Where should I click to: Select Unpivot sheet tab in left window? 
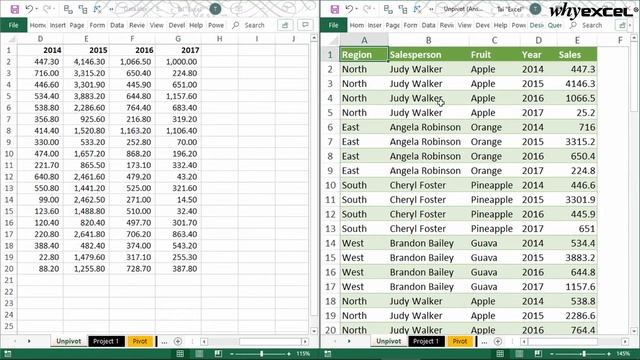click(x=69, y=341)
